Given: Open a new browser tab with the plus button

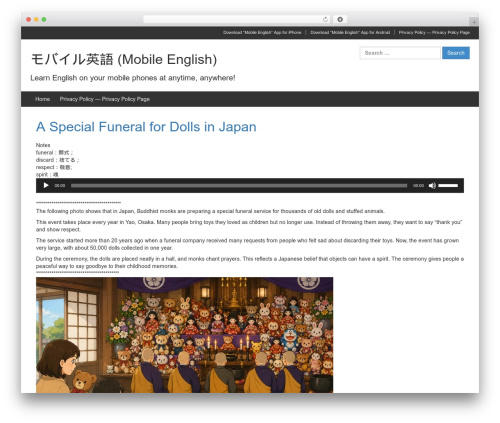Looking at the screenshot, I should click(x=474, y=22).
